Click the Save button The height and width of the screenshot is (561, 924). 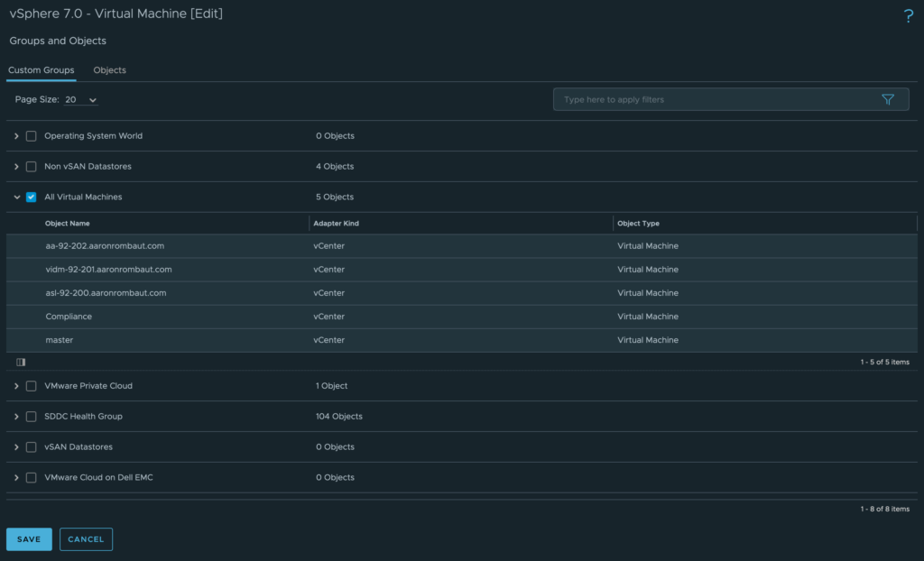click(x=29, y=539)
